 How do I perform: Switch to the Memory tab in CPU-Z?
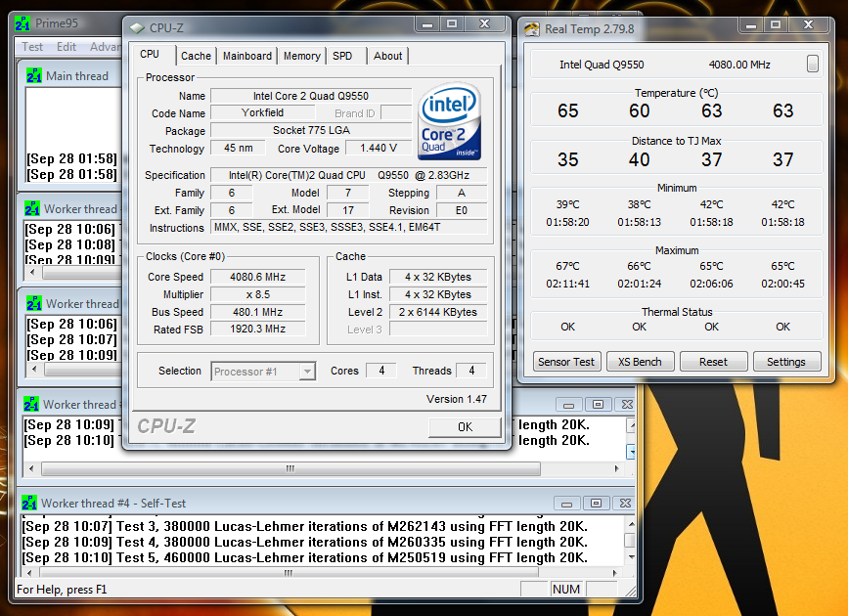tap(302, 56)
